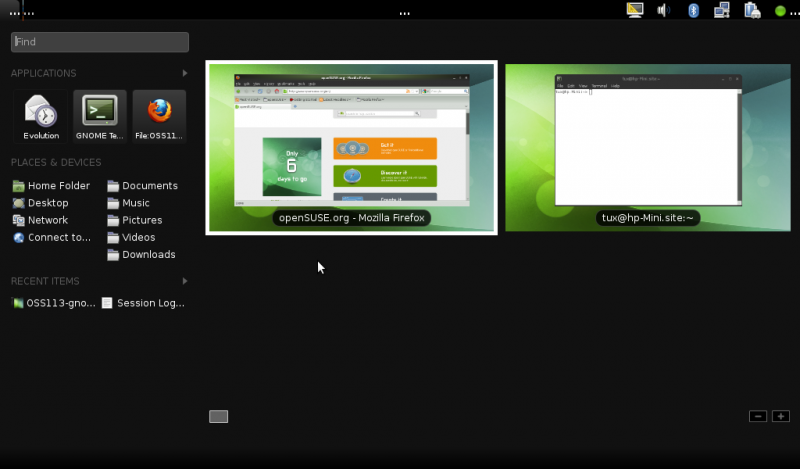Expand the RECENT ITEMS section arrow

click(x=185, y=281)
